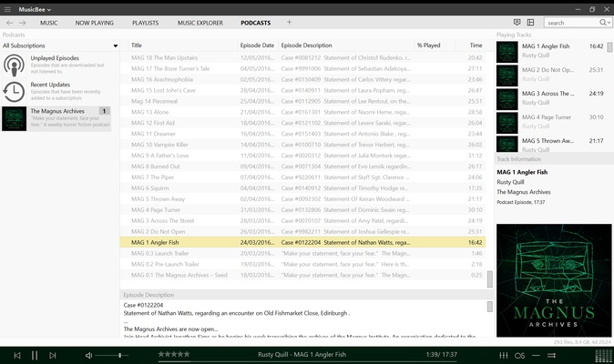Click the episode list vertical scrollbar
614x364 pixels.
click(x=490, y=279)
